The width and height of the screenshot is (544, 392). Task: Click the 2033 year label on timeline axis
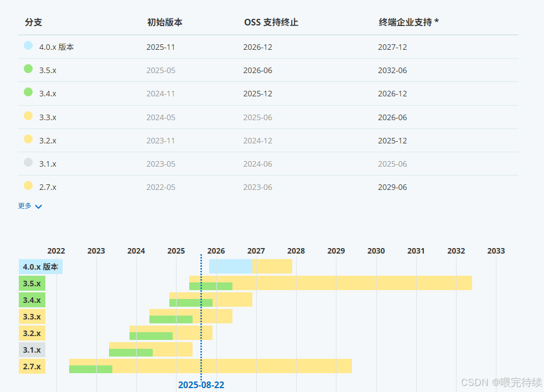[x=496, y=251]
